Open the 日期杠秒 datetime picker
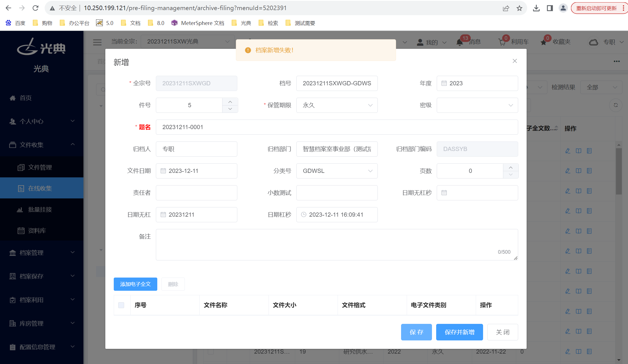This screenshot has width=628, height=364. (337, 215)
